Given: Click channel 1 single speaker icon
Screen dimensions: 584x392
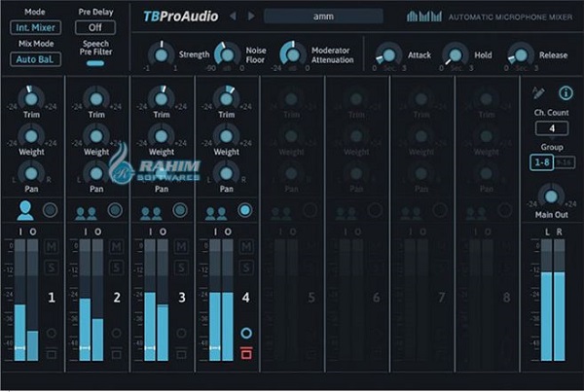Looking at the screenshot, I should pyautogui.click(x=25, y=211).
